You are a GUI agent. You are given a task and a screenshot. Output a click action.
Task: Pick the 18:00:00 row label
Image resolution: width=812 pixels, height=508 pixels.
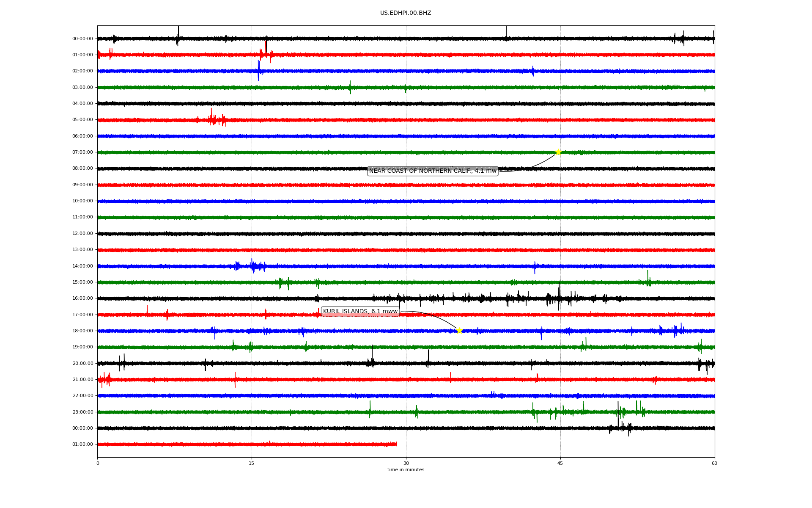[82, 331]
